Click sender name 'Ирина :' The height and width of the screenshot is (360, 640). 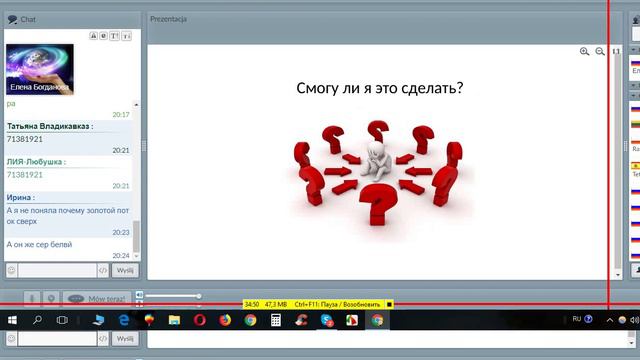(x=20, y=197)
